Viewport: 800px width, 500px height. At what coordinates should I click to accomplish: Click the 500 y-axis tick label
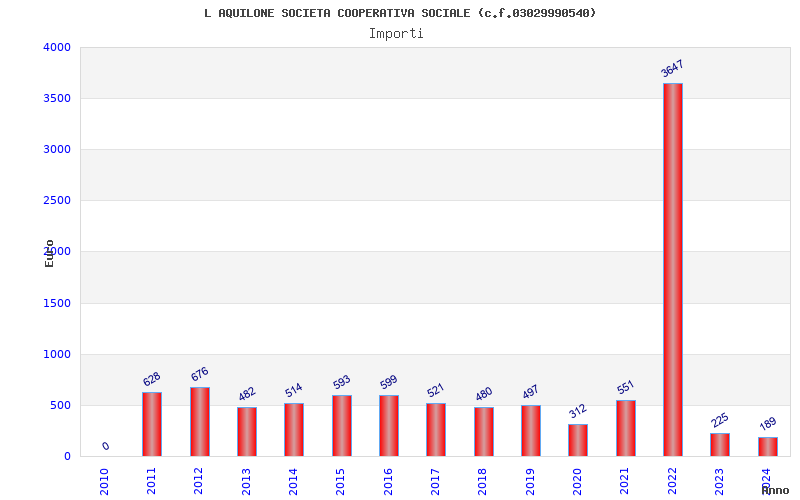point(61,406)
